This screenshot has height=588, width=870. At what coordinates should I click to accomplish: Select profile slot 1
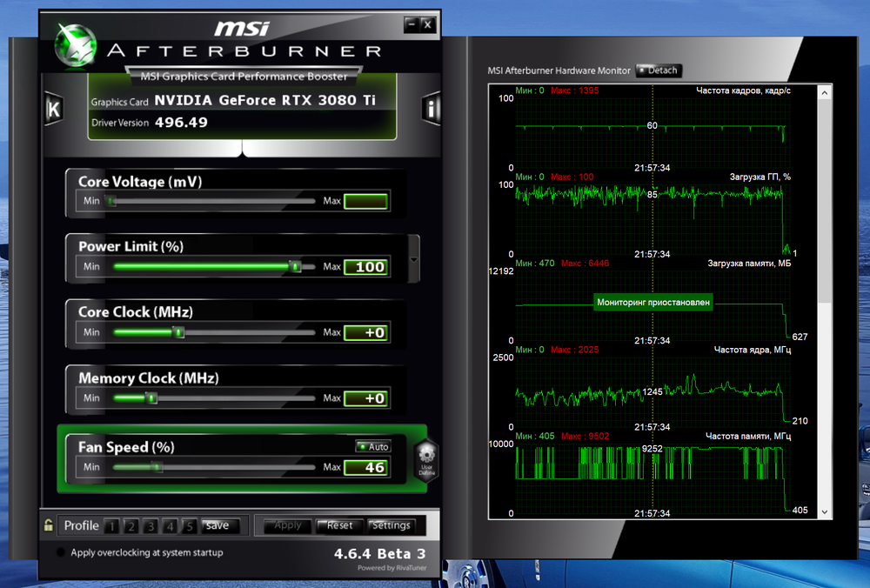111,526
